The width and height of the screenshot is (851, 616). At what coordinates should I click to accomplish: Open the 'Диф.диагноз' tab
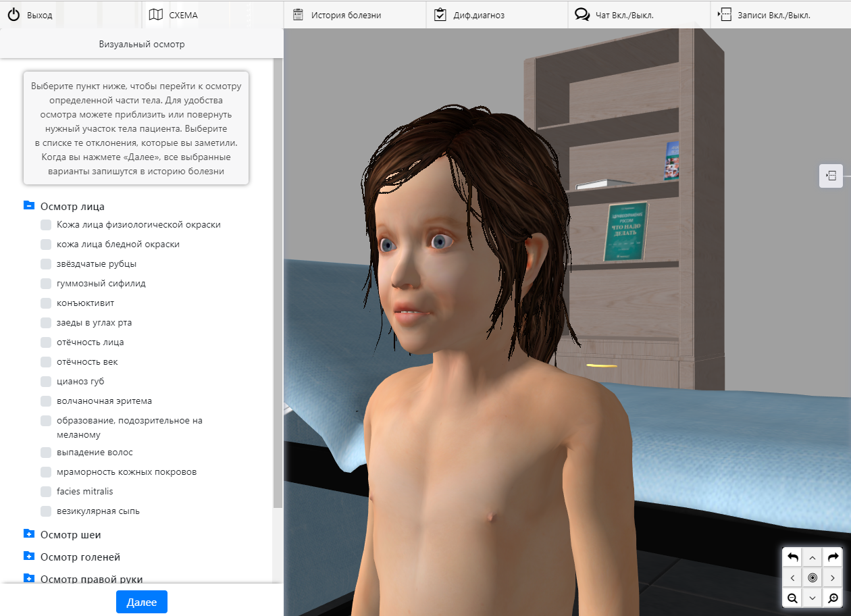pyautogui.click(x=478, y=15)
